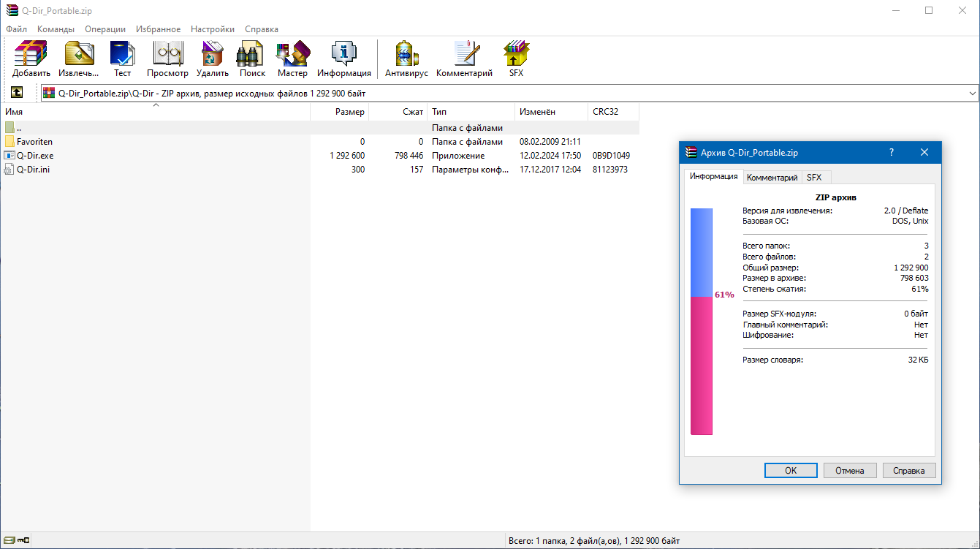
Task: Click the status bar totals text
Action: click(x=593, y=541)
